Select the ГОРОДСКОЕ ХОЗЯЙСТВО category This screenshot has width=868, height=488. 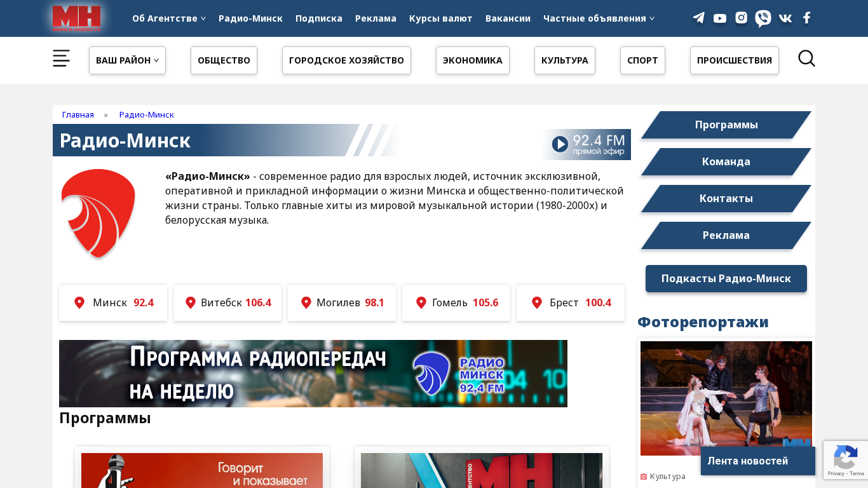click(346, 60)
